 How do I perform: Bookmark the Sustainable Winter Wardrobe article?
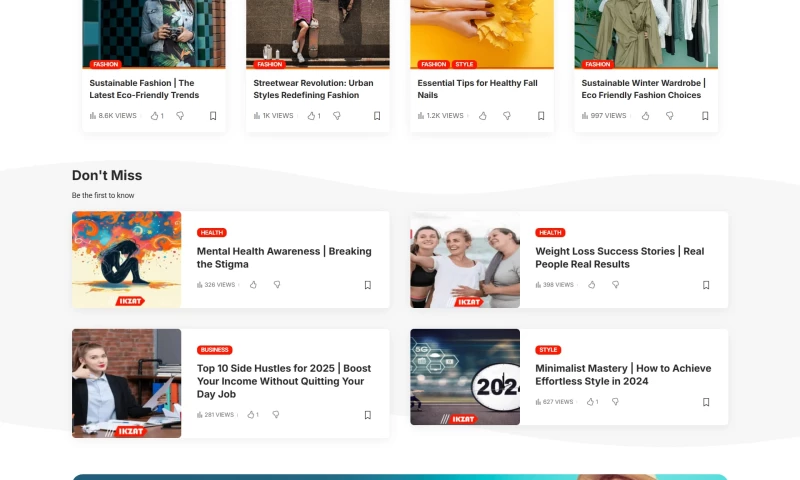click(705, 116)
